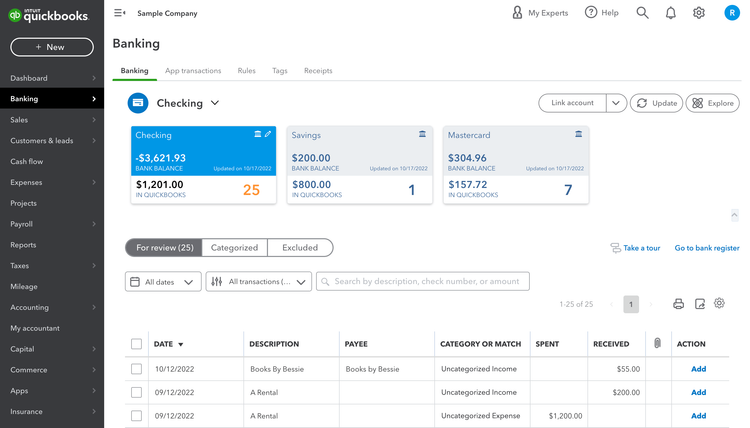Click the Explore button
This screenshot has width=750, height=428.
click(713, 103)
